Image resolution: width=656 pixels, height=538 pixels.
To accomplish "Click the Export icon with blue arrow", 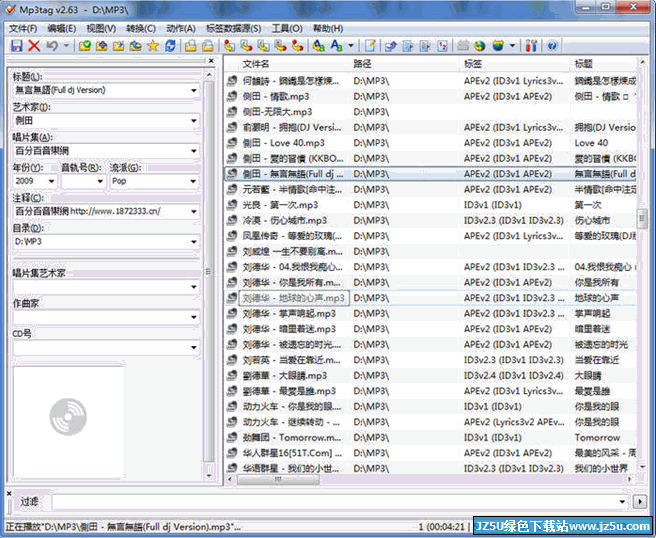I will [x=391, y=46].
